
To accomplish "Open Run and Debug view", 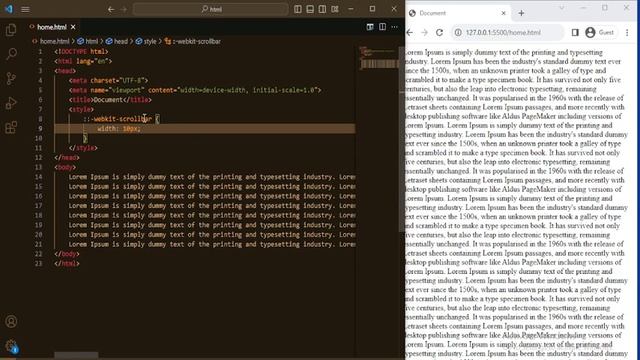I will click(11, 103).
